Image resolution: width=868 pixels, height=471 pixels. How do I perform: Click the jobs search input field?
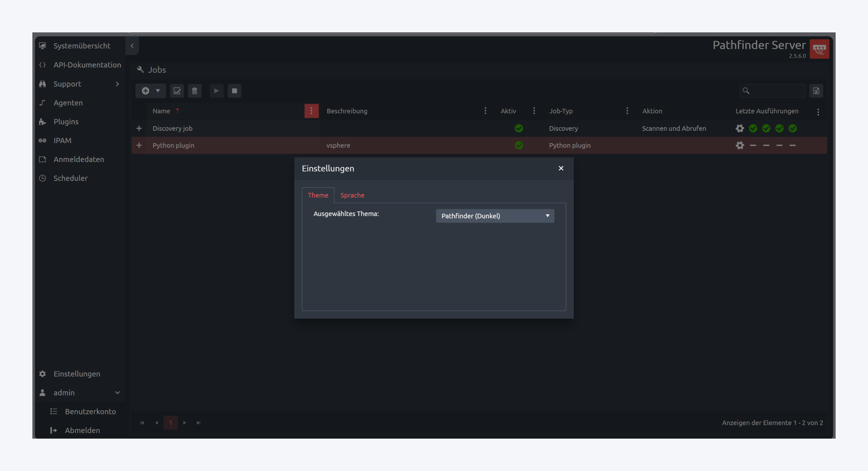[776, 91]
